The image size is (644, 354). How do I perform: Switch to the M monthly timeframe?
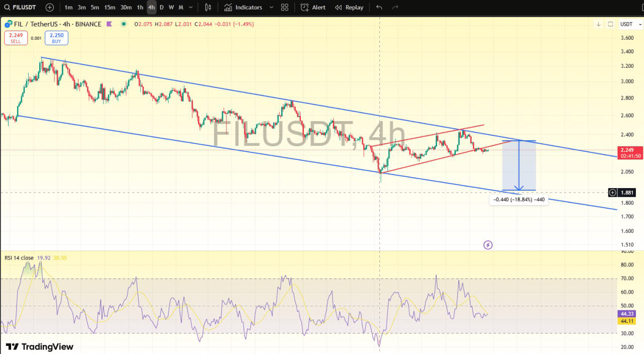pyautogui.click(x=181, y=8)
